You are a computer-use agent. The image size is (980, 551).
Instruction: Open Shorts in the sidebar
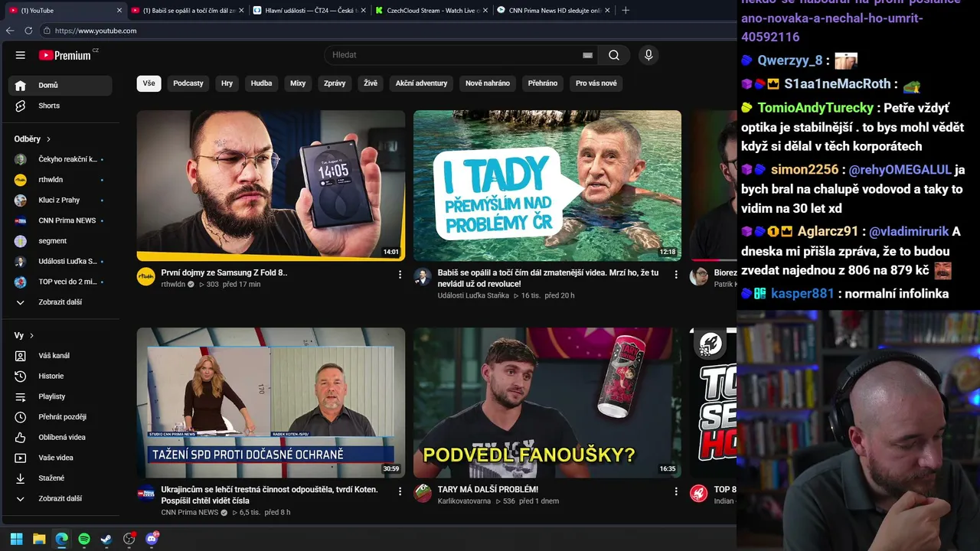point(60,106)
